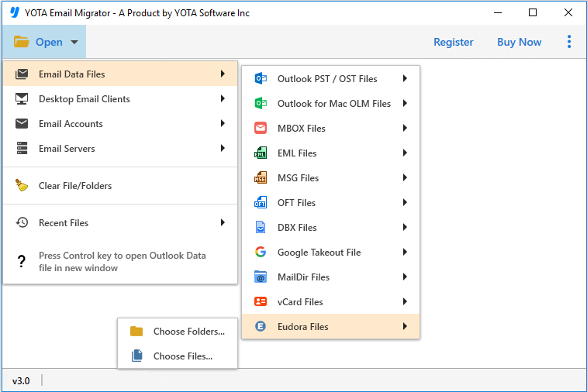Screen dimensions: 587x392
Task: Pick DBX Files menu entry
Action: tap(330, 227)
